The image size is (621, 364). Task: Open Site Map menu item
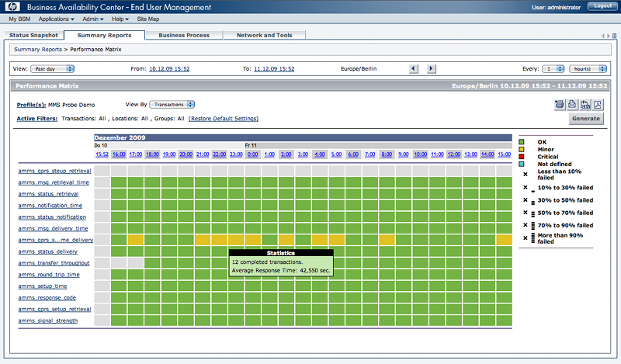point(148,19)
